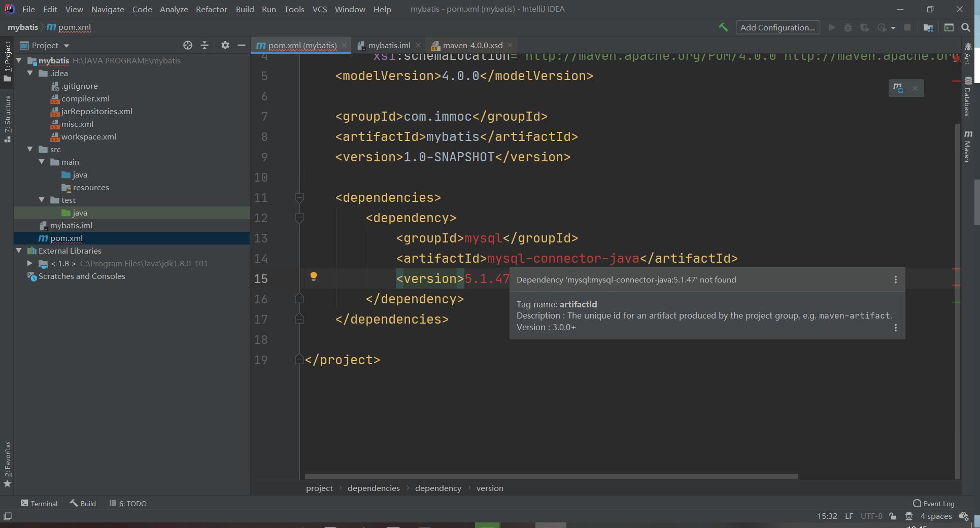This screenshot has width=980, height=528.
Task: Click the mybatis breadcrumb in navigation bar
Action: tap(23, 27)
